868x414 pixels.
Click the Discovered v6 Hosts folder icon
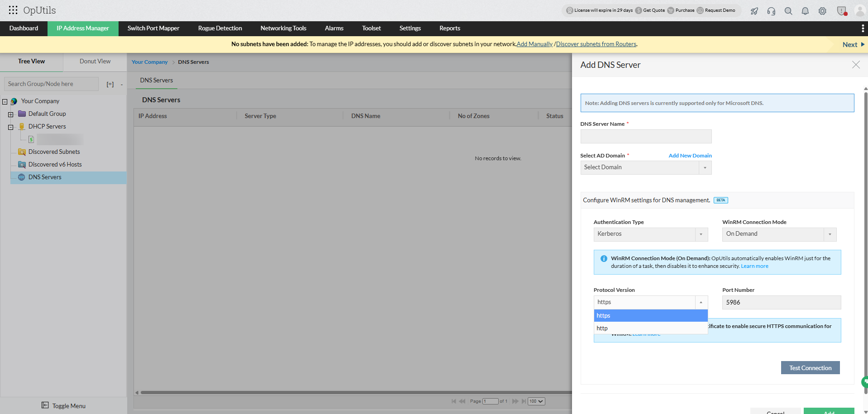tap(22, 165)
